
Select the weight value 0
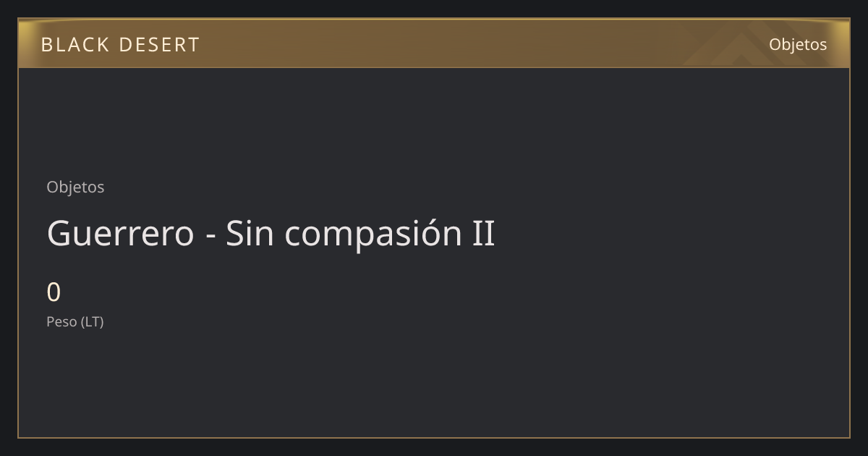tap(54, 292)
